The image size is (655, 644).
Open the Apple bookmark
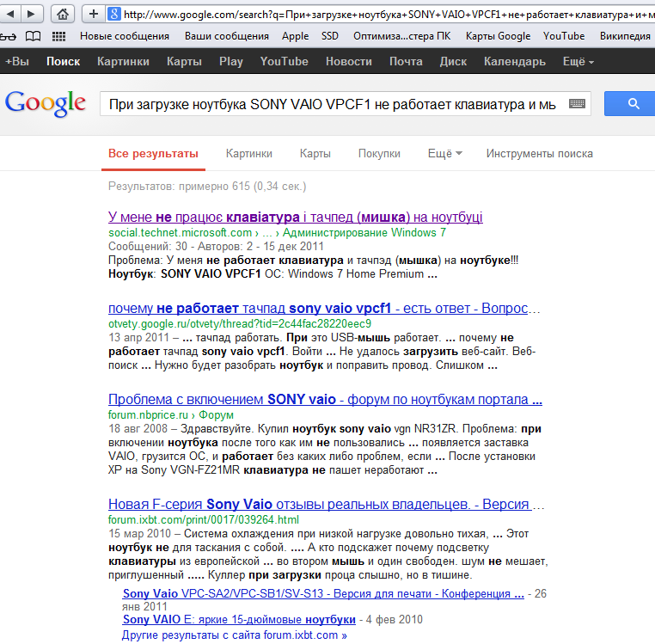296,36
